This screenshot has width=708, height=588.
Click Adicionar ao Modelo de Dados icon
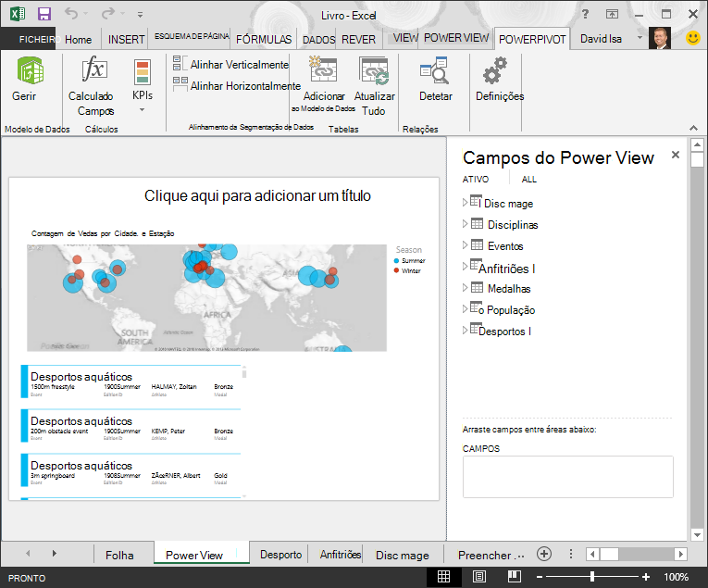[323, 69]
